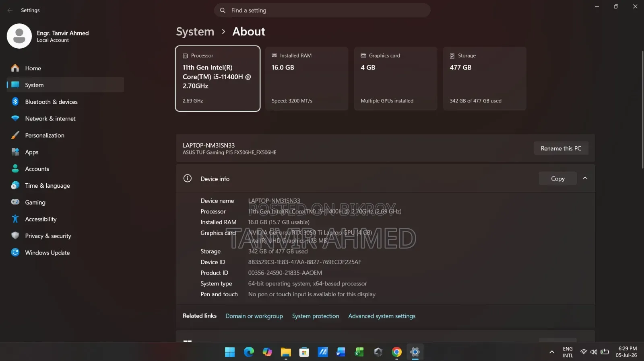
Task: Open Time & language settings
Action: 66,186
